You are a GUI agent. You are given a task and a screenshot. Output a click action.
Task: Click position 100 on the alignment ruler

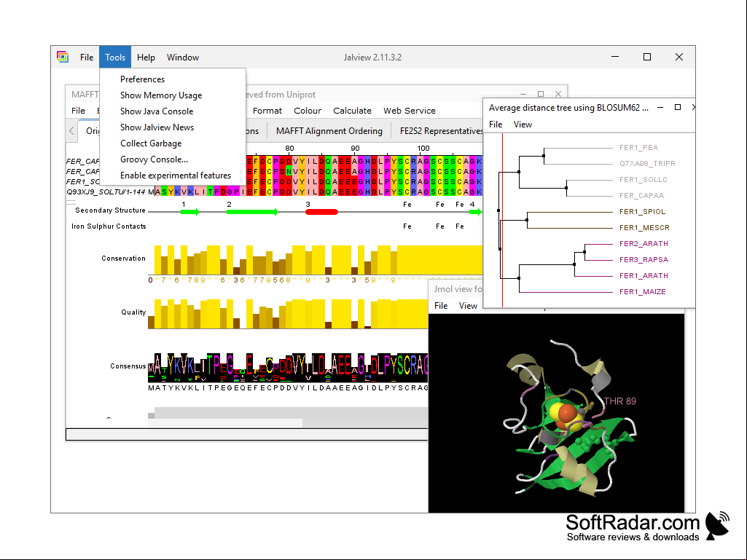pos(423,149)
